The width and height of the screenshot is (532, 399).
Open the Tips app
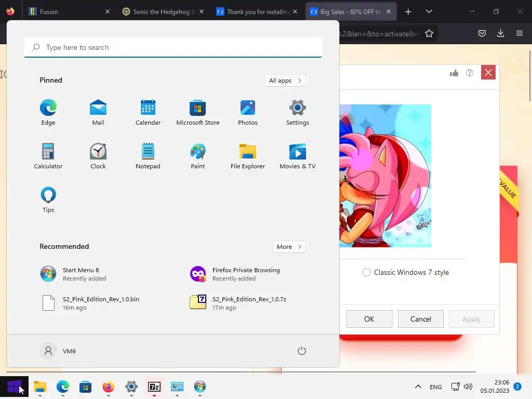pyautogui.click(x=48, y=200)
